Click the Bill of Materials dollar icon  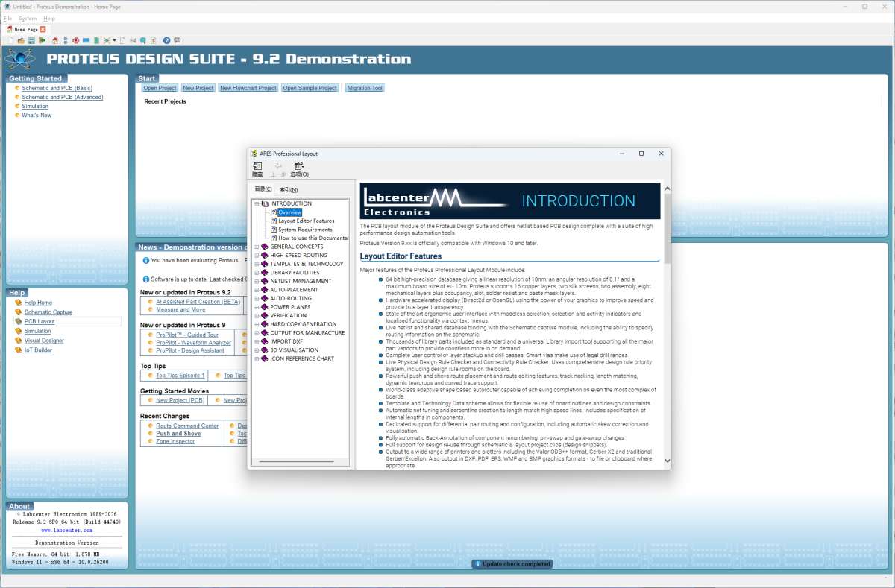click(x=154, y=40)
